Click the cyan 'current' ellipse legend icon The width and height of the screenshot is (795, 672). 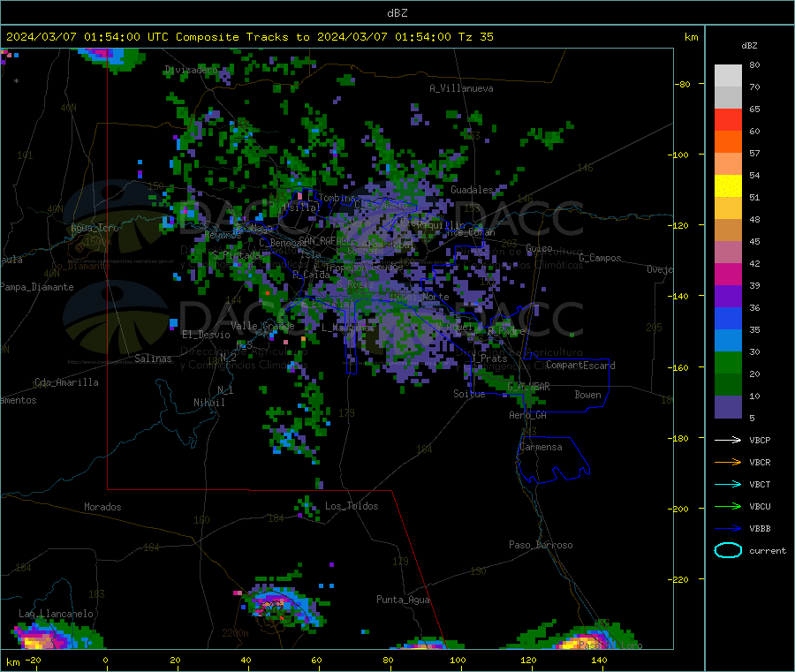(x=728, y=550)
